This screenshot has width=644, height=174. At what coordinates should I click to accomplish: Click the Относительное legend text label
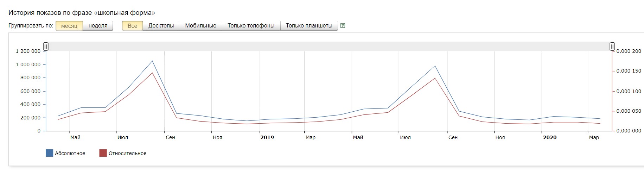(x=127, y=153)
